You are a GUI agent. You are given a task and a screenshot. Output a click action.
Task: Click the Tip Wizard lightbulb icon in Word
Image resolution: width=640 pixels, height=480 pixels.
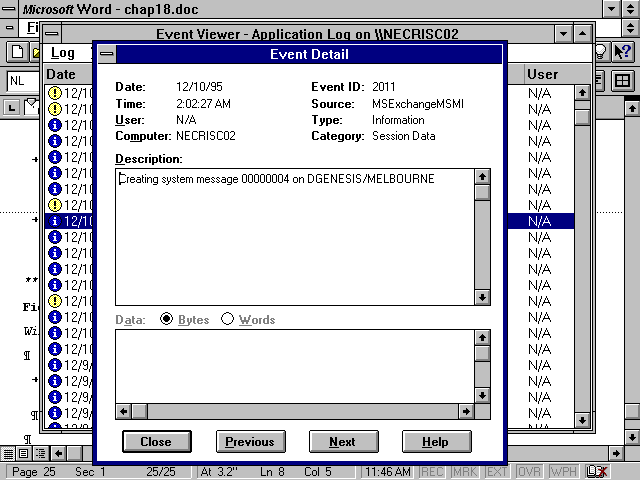[x=600, y=52]
